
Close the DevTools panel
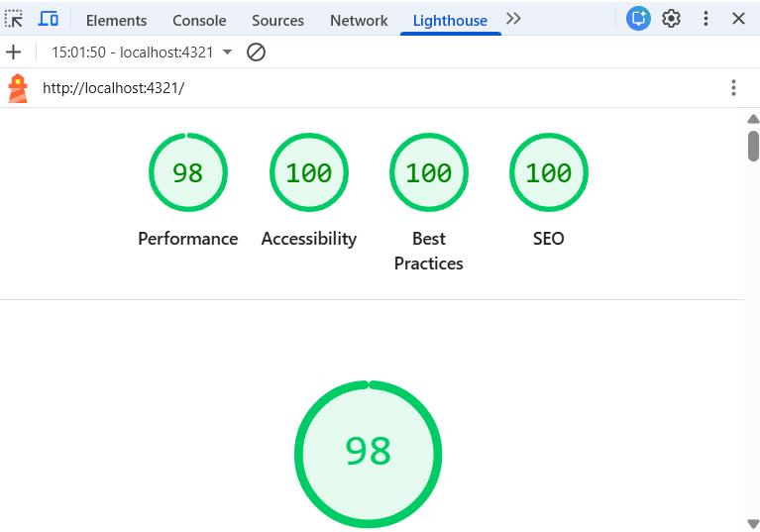738,19
